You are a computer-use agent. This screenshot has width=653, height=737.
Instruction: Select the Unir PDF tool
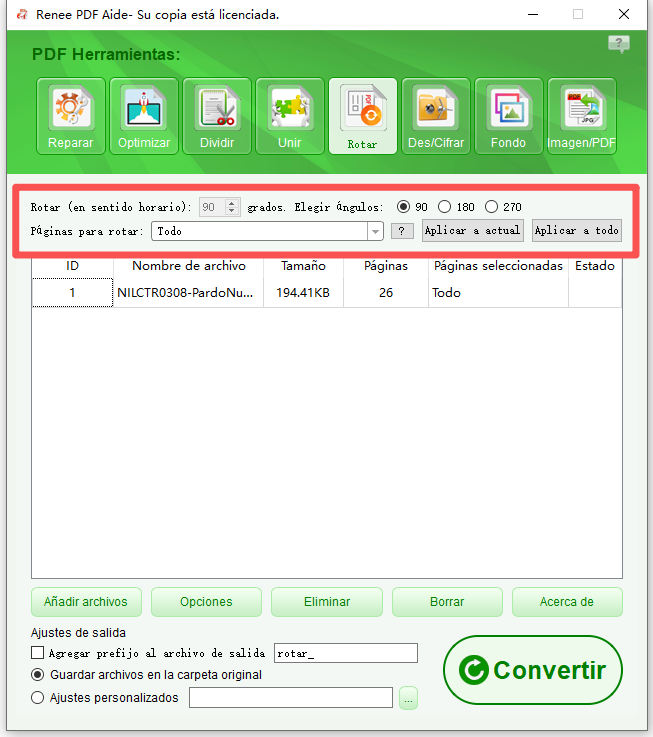click(290, 116)
